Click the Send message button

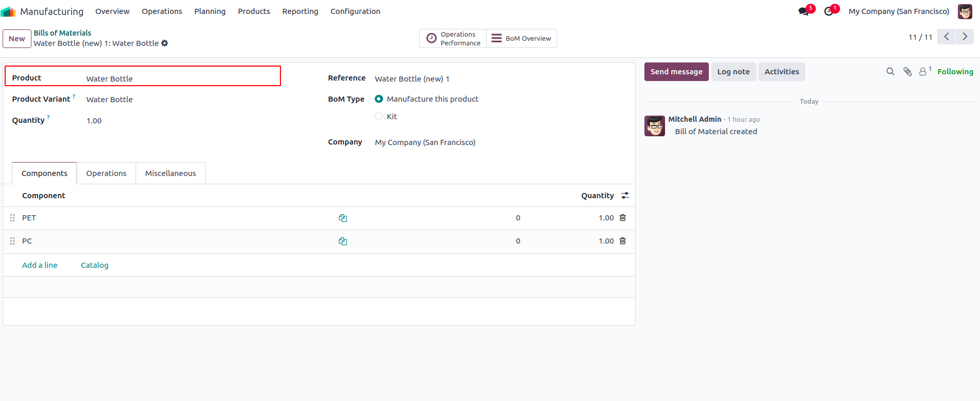pos(676,72)
